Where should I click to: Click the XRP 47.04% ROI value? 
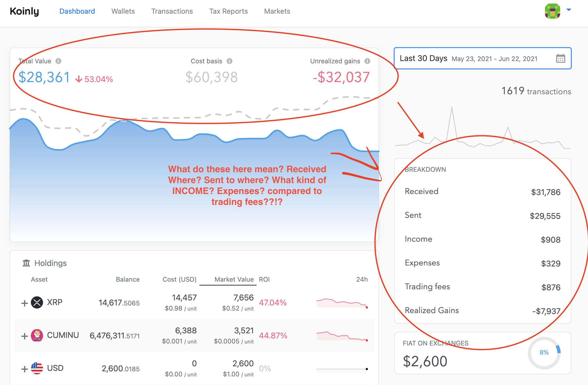pos(273,303)
